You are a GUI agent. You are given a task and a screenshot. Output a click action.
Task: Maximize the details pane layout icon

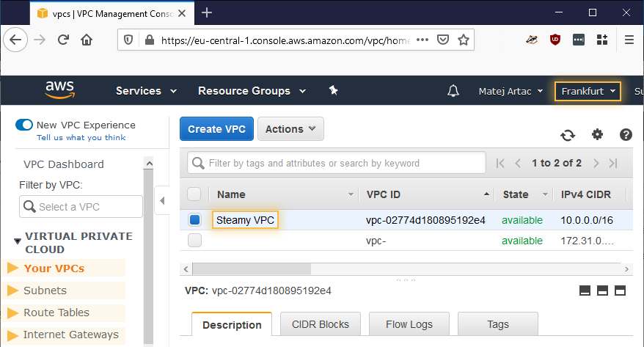[x=621, y=291]
